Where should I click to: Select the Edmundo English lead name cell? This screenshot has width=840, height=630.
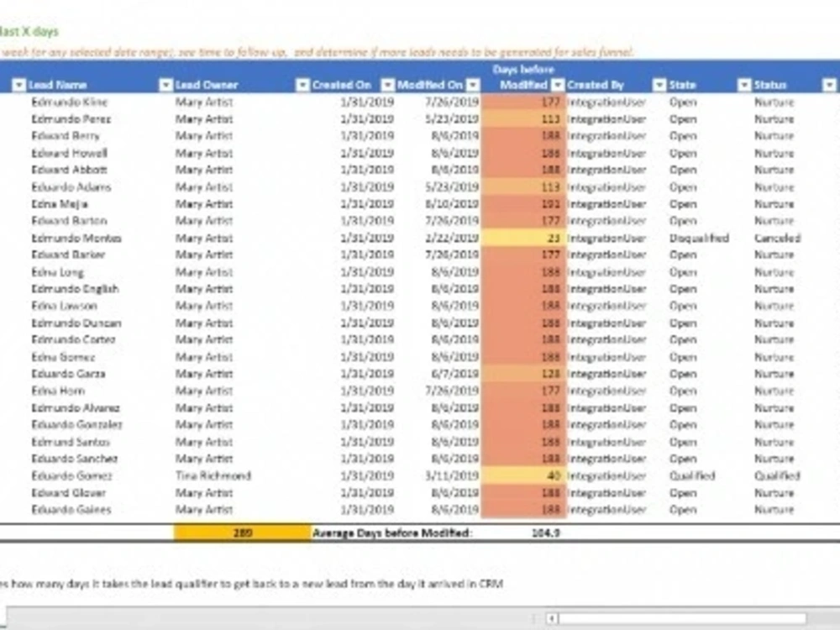(x=75, y=289)
